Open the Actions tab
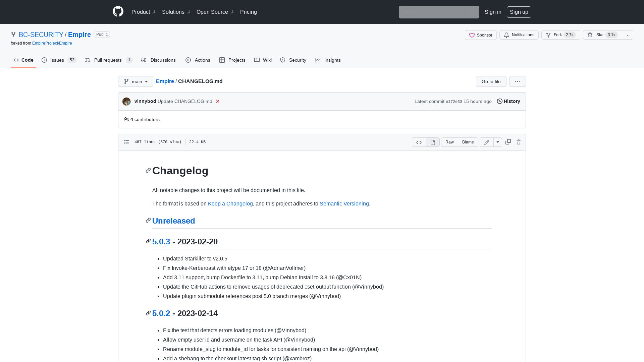644x362 pixels. click(198, 60)
